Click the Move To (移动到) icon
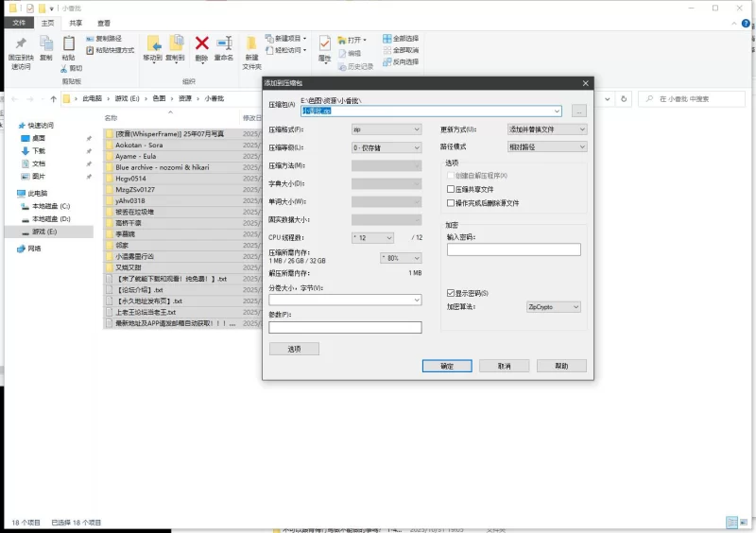 pyautogui.click(x=152, y=44)
